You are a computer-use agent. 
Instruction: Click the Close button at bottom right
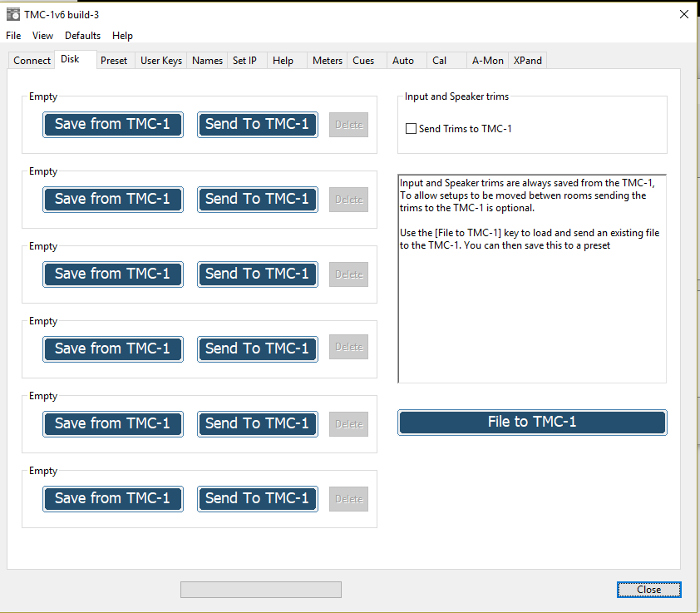tap(649, 590)
